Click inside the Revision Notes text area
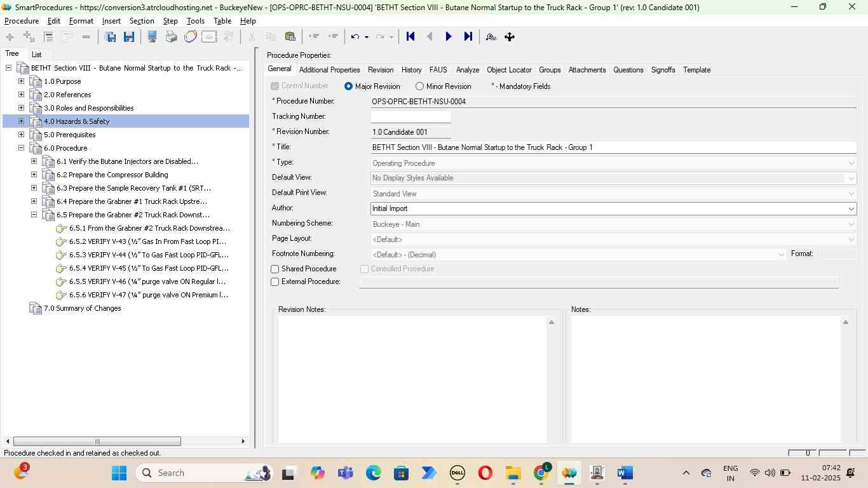868x488 pixels. (x=412, y=379)
